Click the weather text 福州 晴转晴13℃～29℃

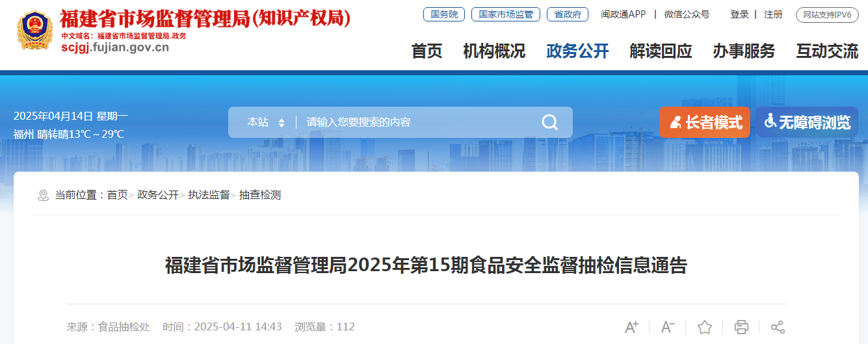point(69,135)
